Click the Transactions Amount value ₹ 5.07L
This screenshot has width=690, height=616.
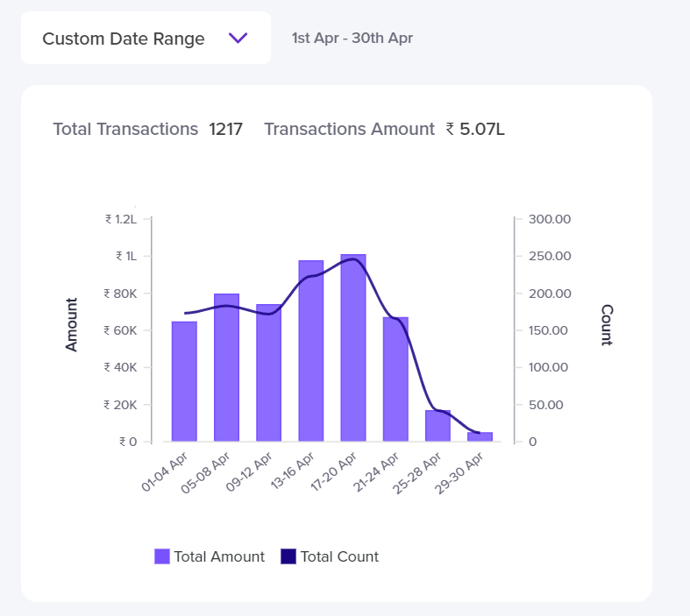coord(475,130)
